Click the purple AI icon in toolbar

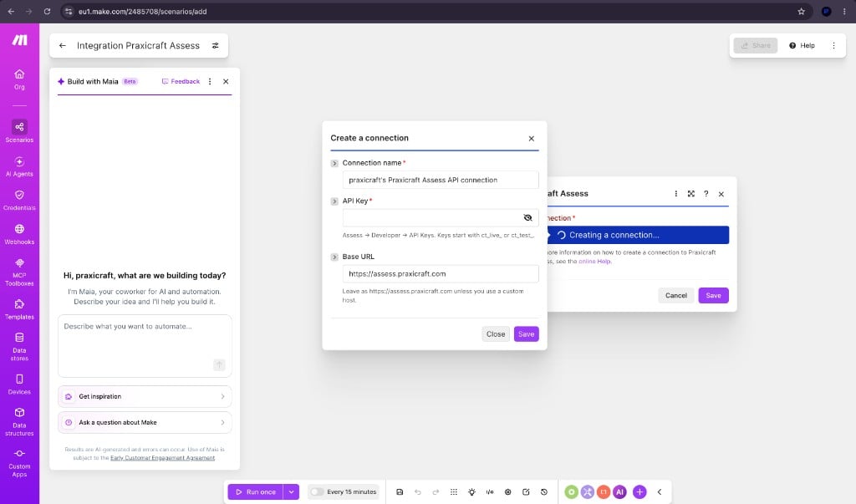pos(619,492)
